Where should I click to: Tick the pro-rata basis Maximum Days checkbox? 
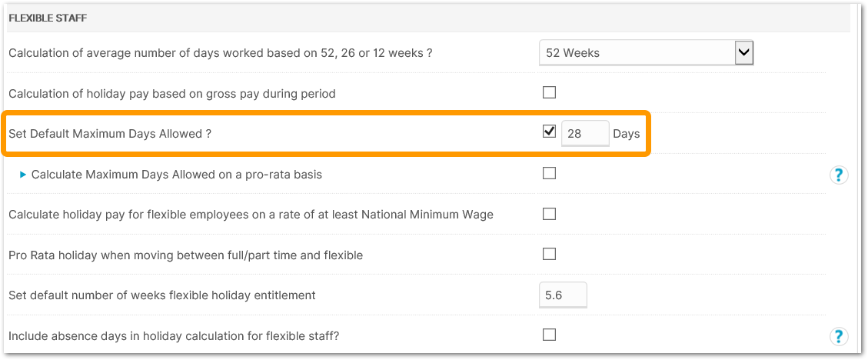pos(549,173)
